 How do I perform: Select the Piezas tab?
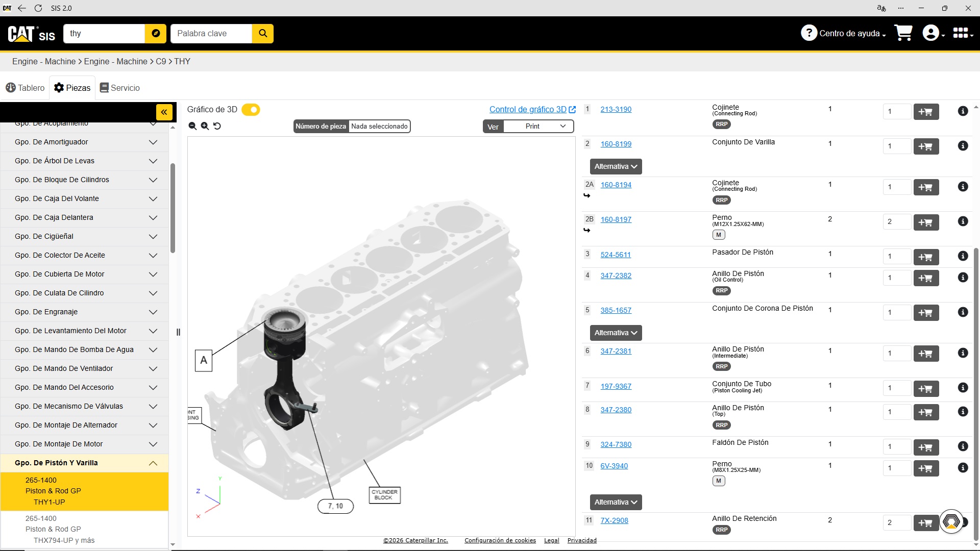tap(72, 88)
